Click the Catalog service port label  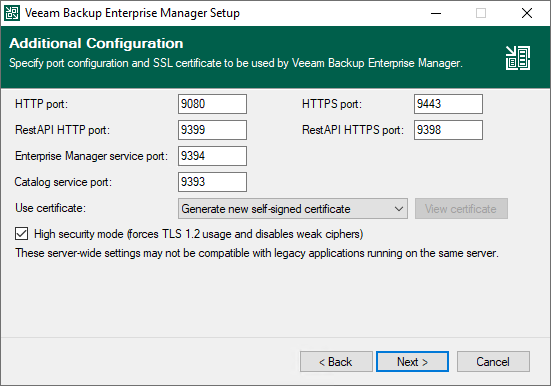tap(63, 182)
